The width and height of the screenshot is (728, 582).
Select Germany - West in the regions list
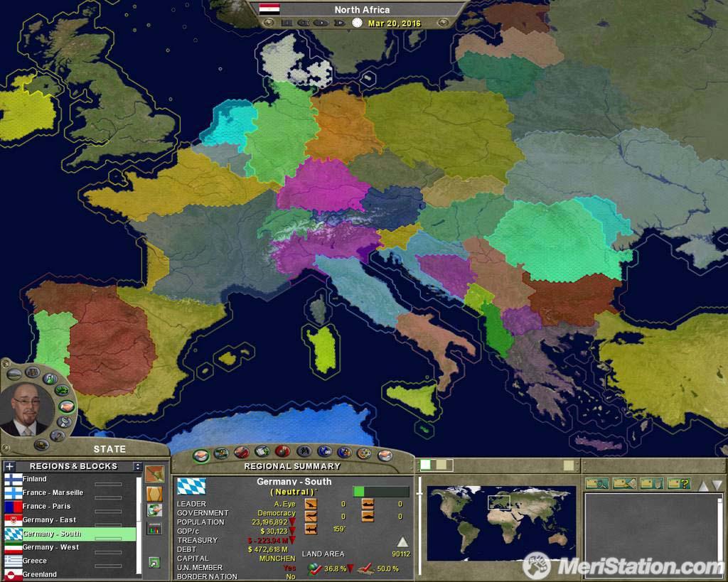(x=51, y=547)
